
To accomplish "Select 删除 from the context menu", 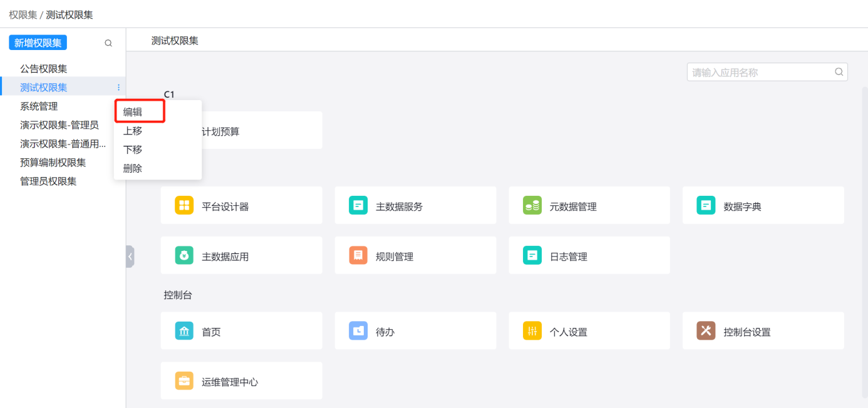I will [x=133, y=168].
